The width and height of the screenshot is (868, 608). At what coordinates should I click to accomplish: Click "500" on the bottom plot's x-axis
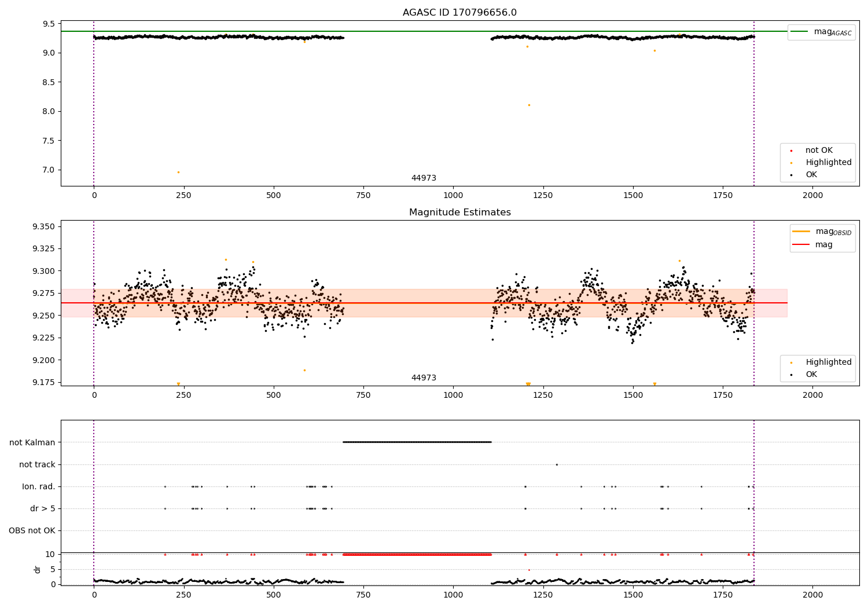[274, 595]
